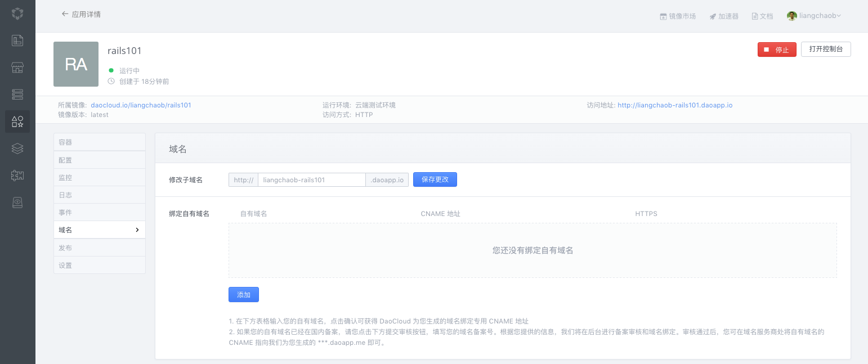Select the 配置 tab
The image size is (868, 364).
[x=100, y=160]
